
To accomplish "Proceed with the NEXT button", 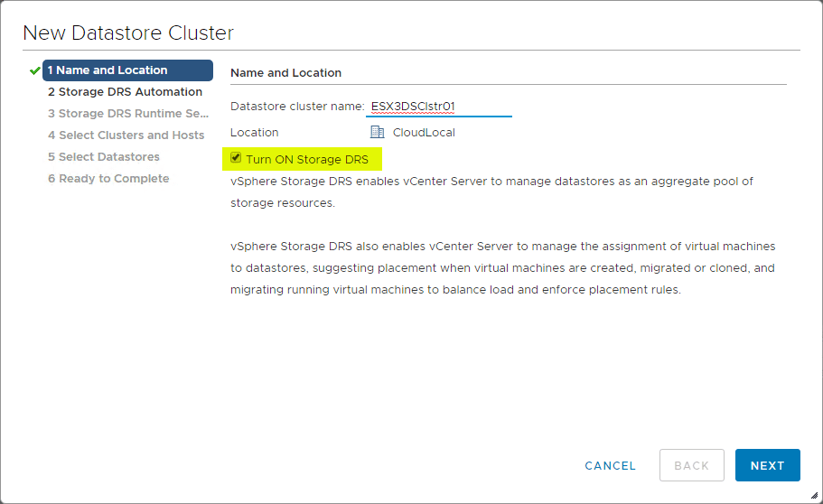I will 767,465.
